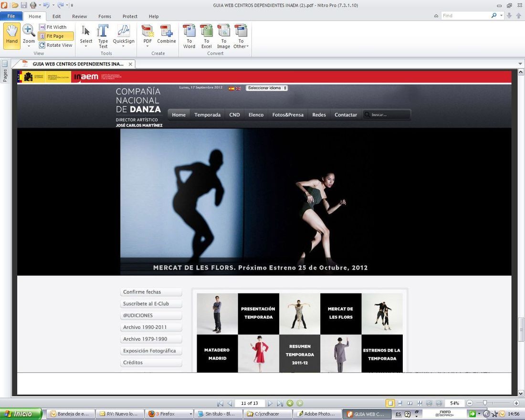The width and height of the screenshot is (525, 420).
Task: Click the Save icon in quick access toolbar
Action: [x=24, y=5]
